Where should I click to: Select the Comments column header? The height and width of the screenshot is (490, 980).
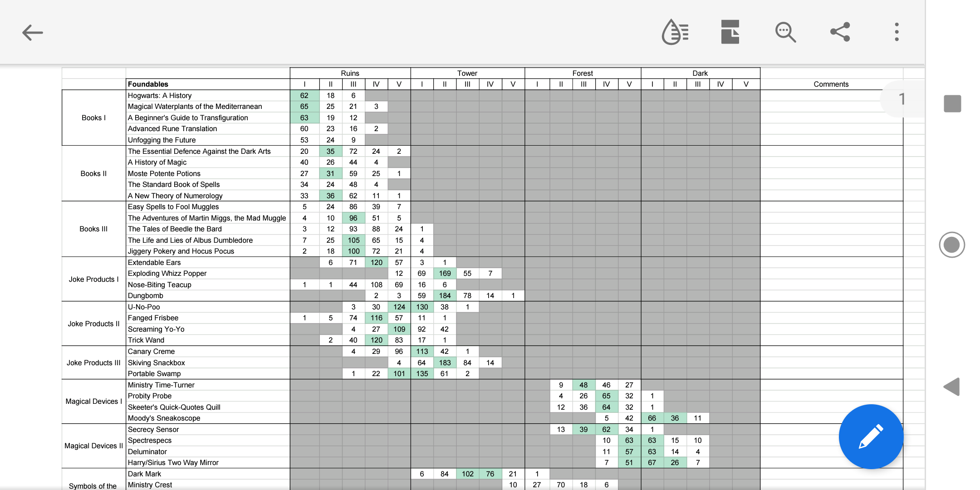click(831, 84)
